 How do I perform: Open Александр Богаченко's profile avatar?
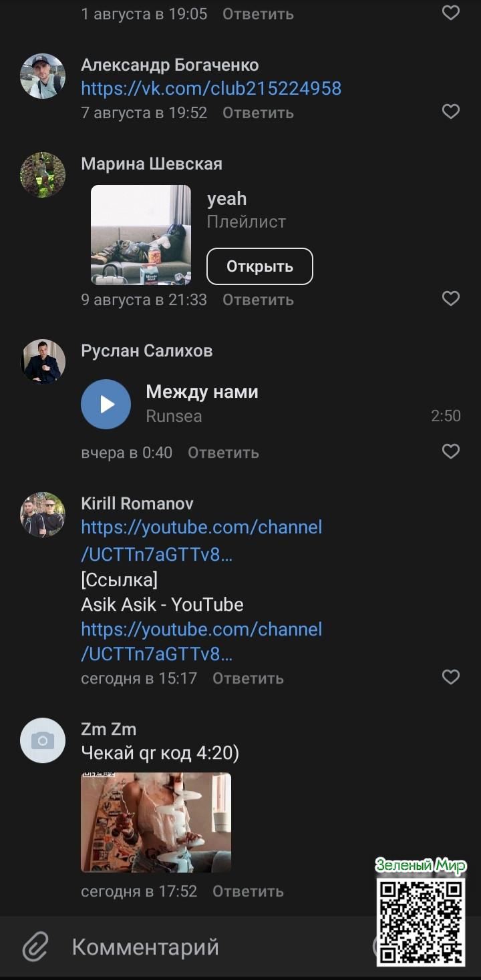point(43,76)
